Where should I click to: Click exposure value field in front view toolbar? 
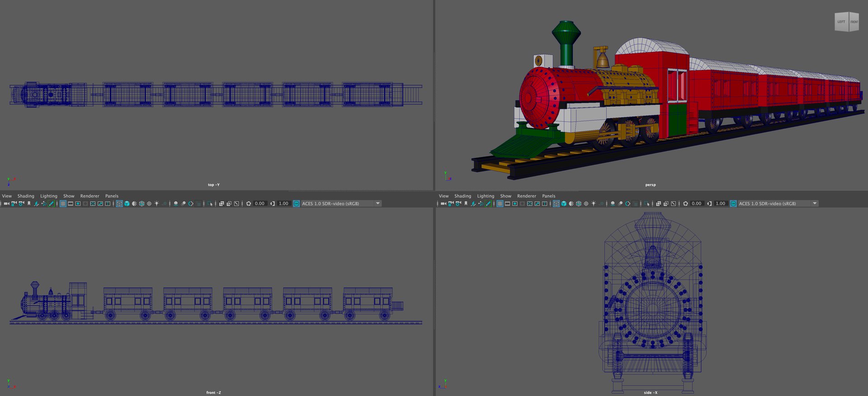coord(259,203)
